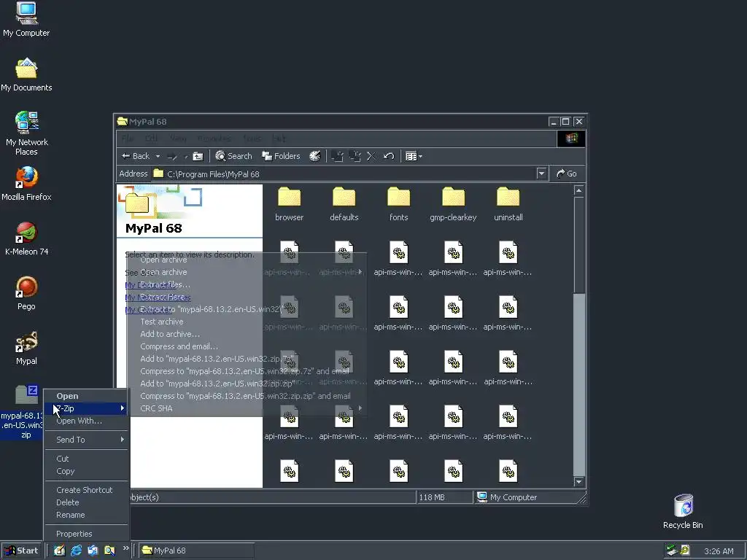Launch Outlook Express from quick launch
Screen dimensions: 747x560
coord(93,551)
